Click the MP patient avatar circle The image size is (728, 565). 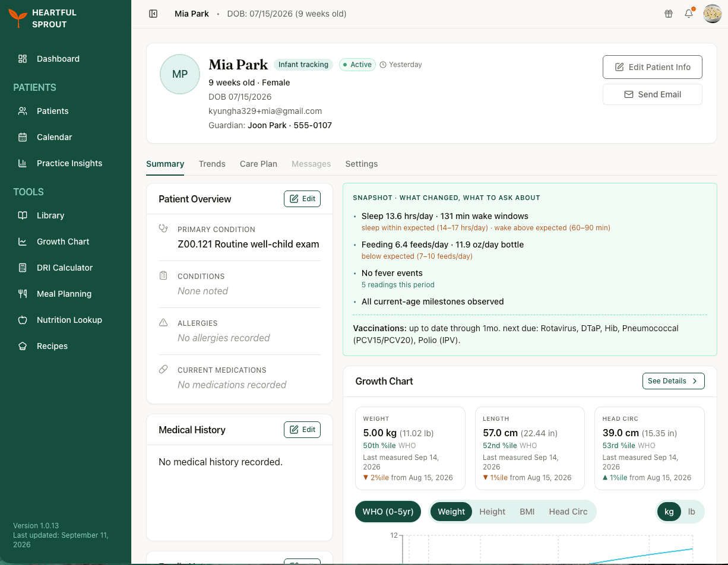(180, 74)
